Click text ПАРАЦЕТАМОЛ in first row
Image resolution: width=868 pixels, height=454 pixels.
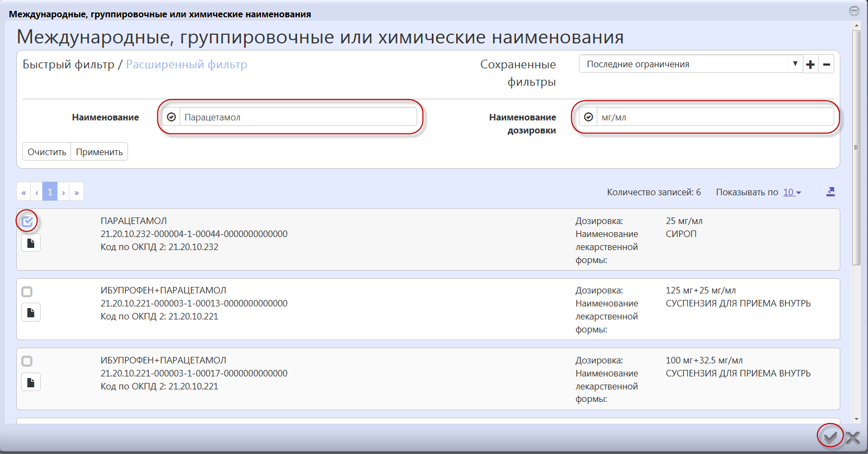pyautogui.click(x=133, y=221)
